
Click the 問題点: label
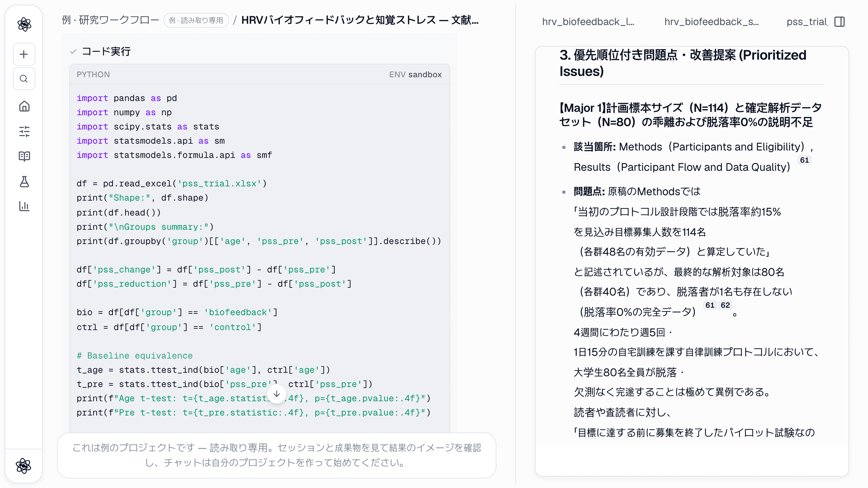[589, 191]
